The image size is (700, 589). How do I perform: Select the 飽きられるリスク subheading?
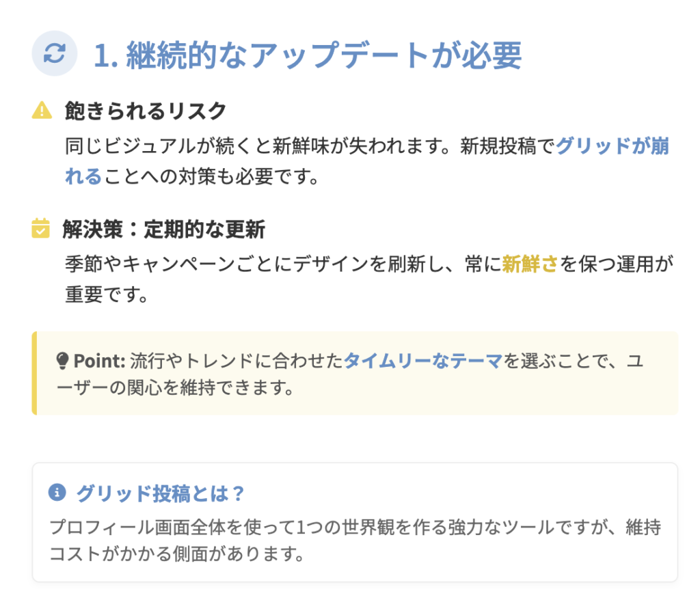145,111
